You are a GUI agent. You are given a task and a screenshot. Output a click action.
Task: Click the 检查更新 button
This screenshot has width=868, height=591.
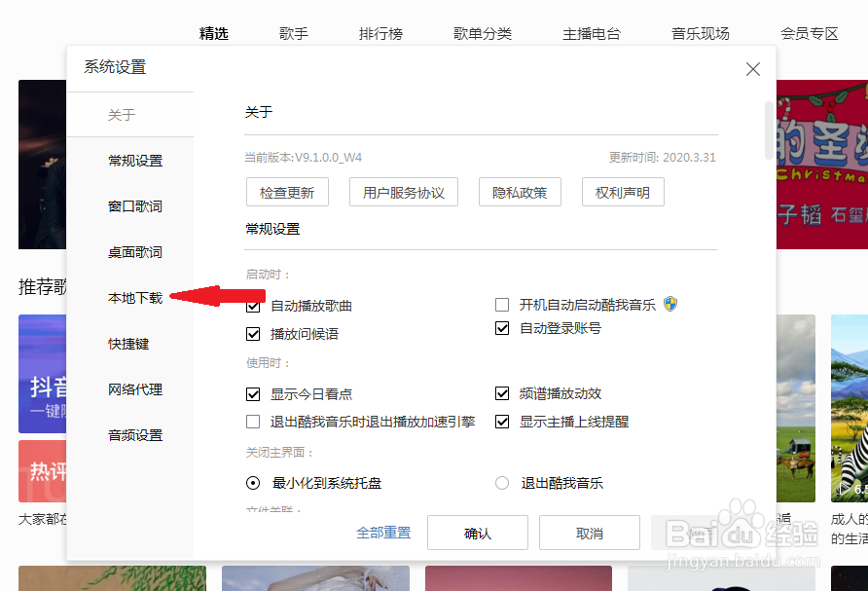point(287,192)
